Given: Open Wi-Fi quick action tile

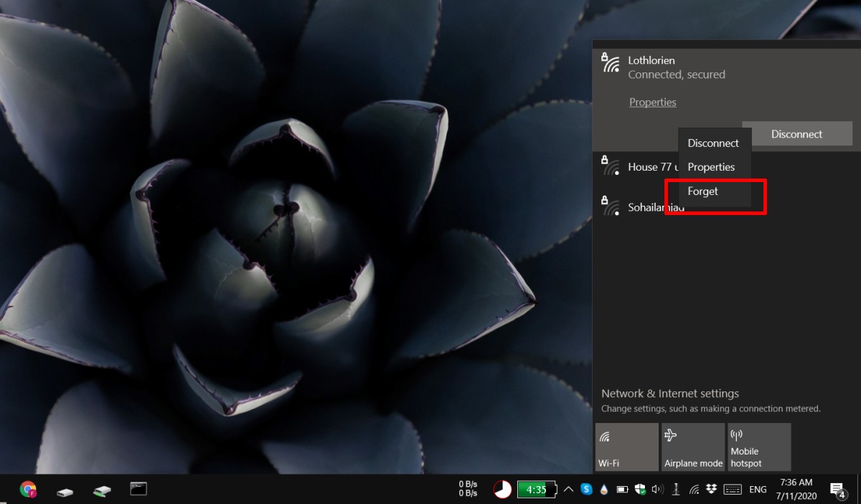Looking at the screenshot, I should (626, 447).
